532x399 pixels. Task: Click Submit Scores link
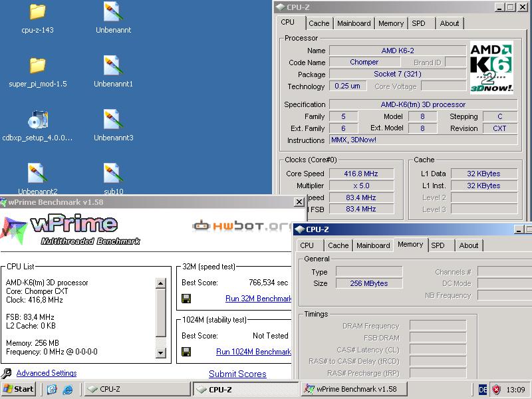pos(237,374)
